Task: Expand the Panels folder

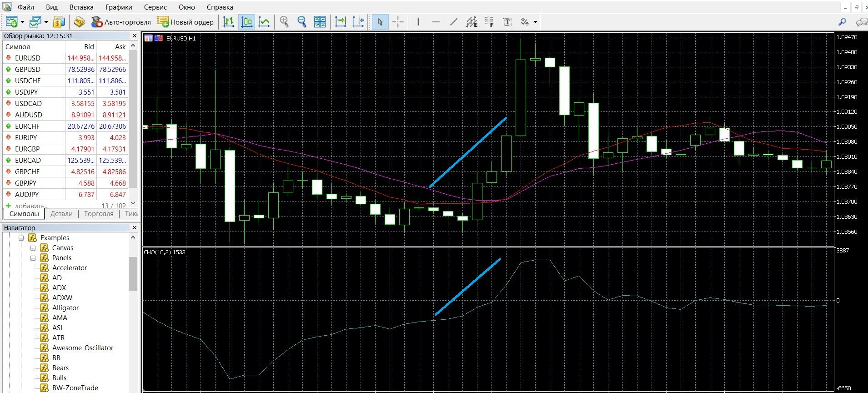Action: pyautogui.click(x=33, y=258)
